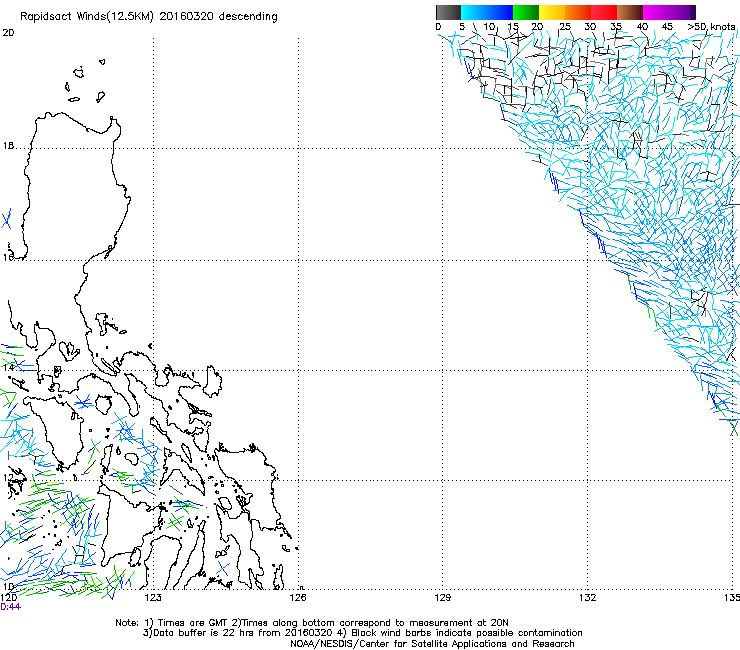Click the '18' latitude axis label

point(8,146)
